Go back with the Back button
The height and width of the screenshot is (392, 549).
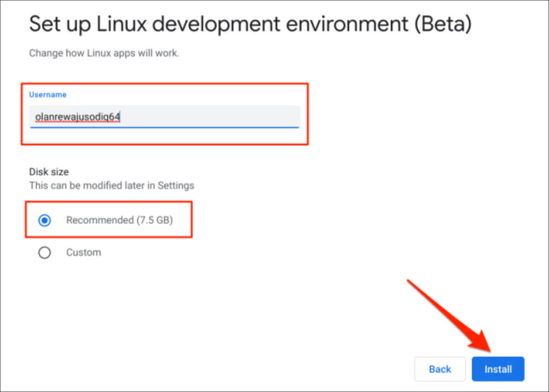pyautogui.click(x=440, y=369)
